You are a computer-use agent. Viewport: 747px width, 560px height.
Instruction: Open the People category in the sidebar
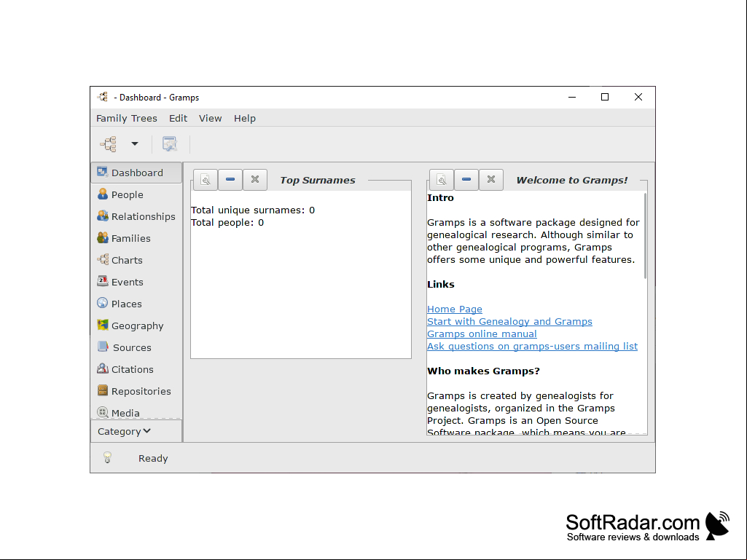(136, 194)
